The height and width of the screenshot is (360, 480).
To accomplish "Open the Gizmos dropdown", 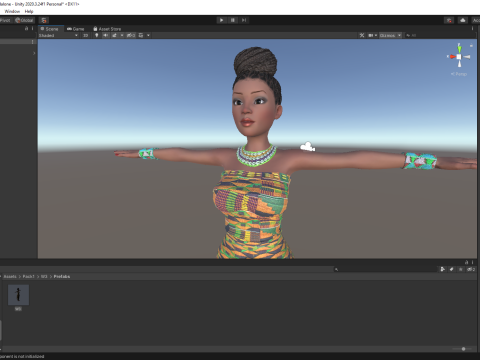I will [390, 35].
